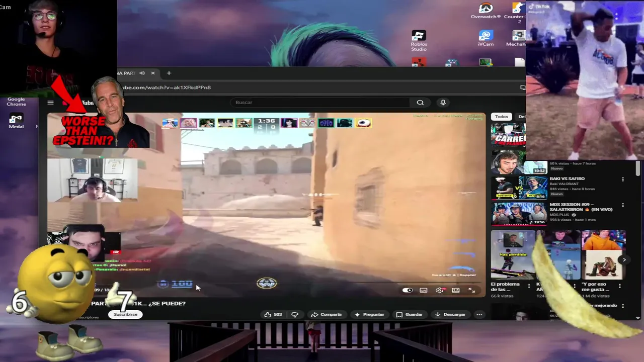This screenshot has height=362, width=644.
Task: Open options for El problema de las short
Action: click(x=529, y=286)
